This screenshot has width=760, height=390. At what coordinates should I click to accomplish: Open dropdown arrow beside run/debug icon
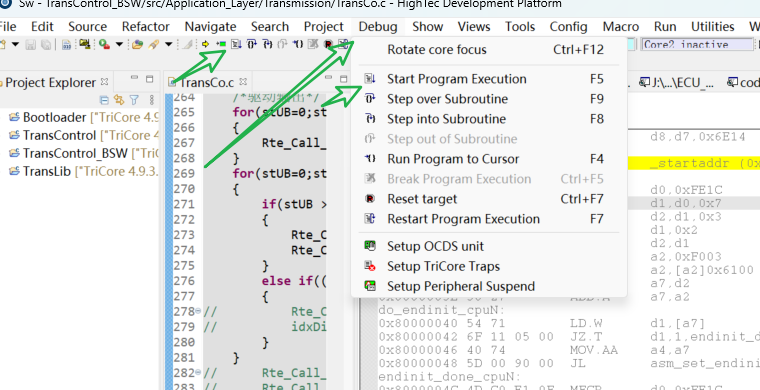119,44
